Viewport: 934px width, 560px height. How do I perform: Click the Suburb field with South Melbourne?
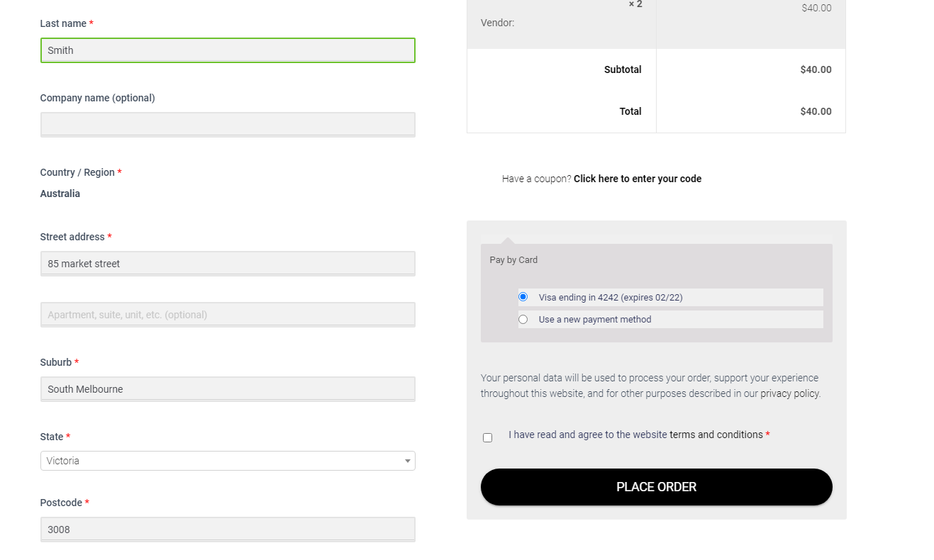[228, 389]
